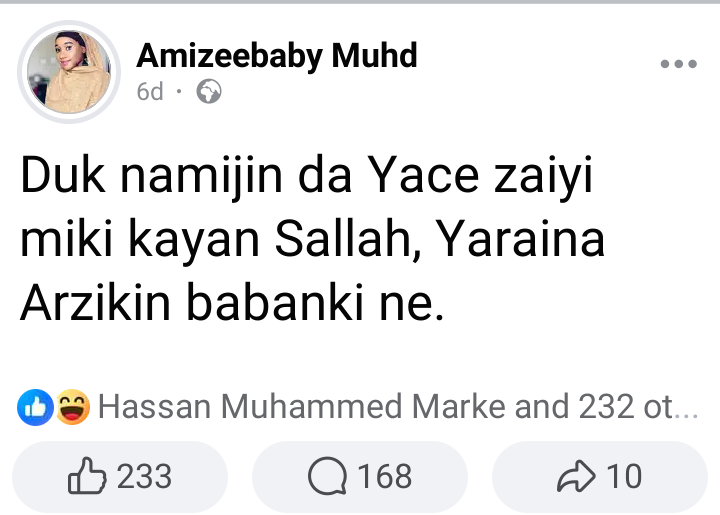Click the word "Yaraina" in the post
720x515 pixels.
pyautogui.click(x=522, y=243)
